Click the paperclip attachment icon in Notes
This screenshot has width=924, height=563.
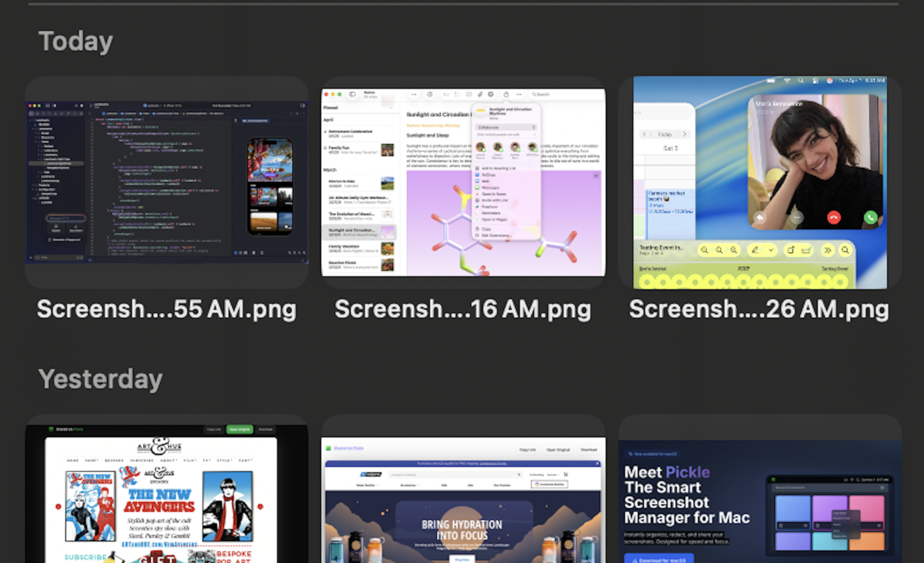click(x=480, y=95)
